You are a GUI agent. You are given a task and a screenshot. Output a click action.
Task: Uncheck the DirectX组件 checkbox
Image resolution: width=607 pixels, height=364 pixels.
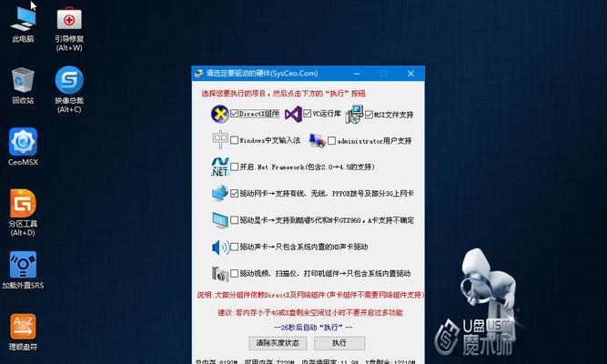point(234,114)
